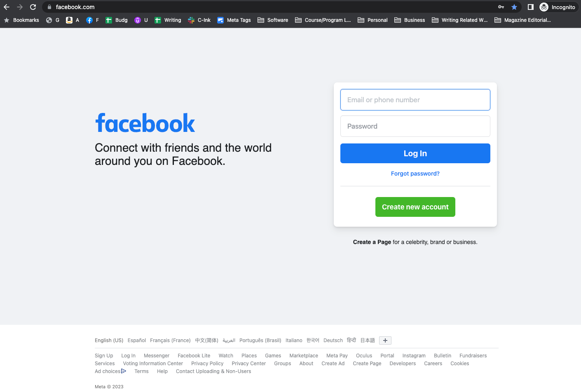Open the C-Ink Slack bookmark

(199, 20)
